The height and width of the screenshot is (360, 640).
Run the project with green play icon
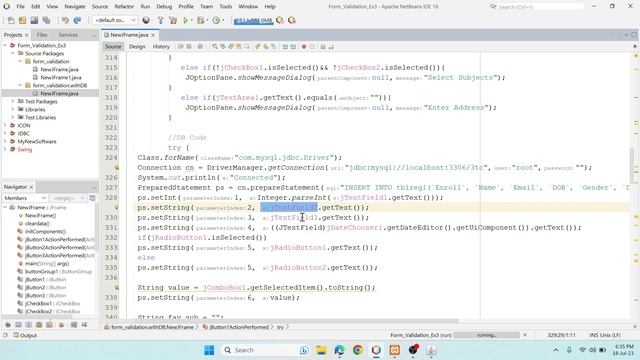[186, 20]
